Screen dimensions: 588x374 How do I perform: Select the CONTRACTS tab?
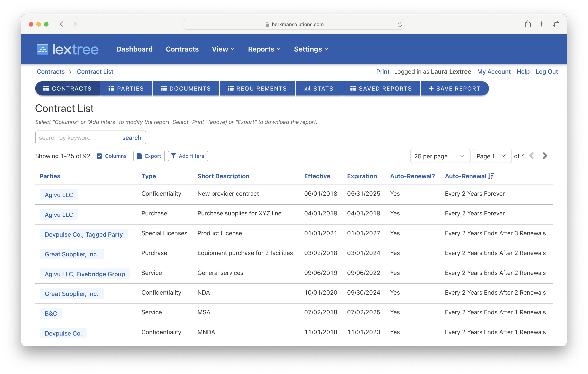[68, 88]
